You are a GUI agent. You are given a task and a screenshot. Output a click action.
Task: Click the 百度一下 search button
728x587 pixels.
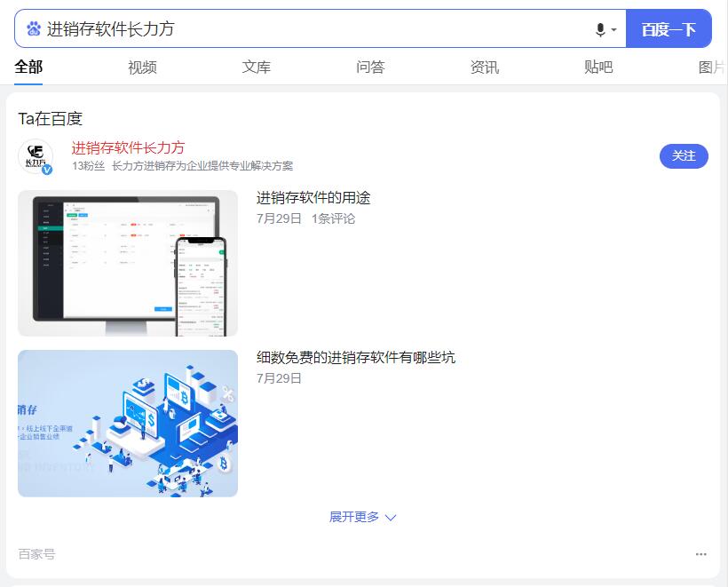(x=669, y=28)
